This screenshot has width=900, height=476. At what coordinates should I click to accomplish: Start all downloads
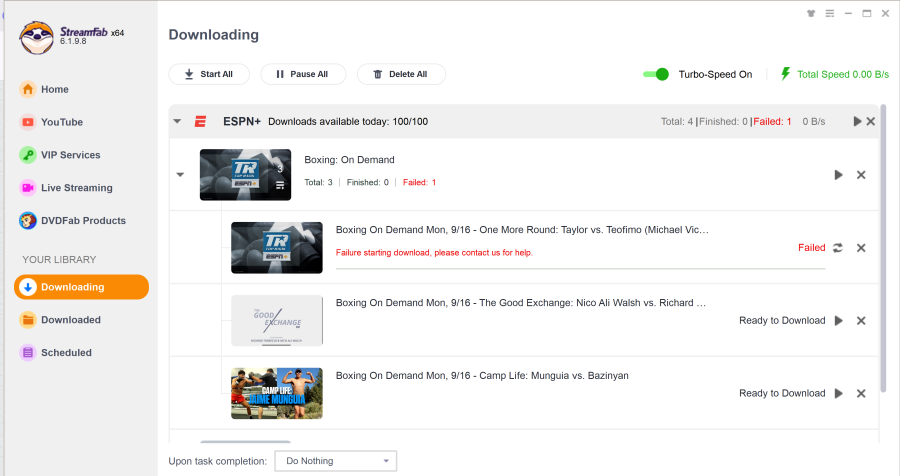[209, 74]
